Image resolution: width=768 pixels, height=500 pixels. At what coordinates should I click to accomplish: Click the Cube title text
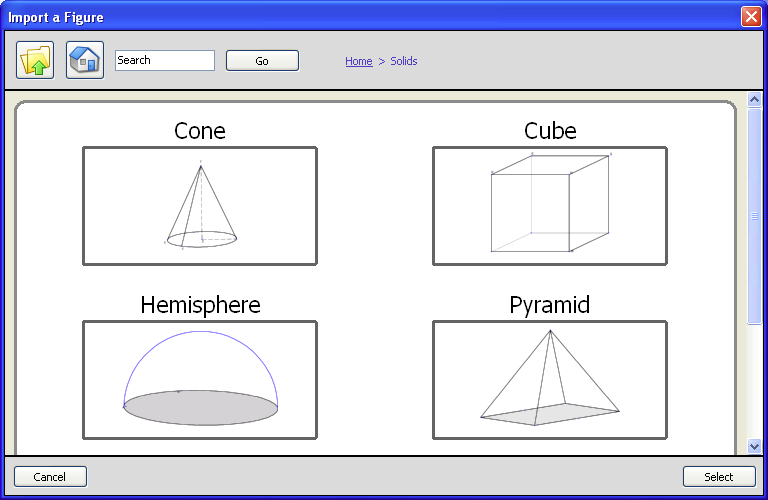click(x=550, y=131)
